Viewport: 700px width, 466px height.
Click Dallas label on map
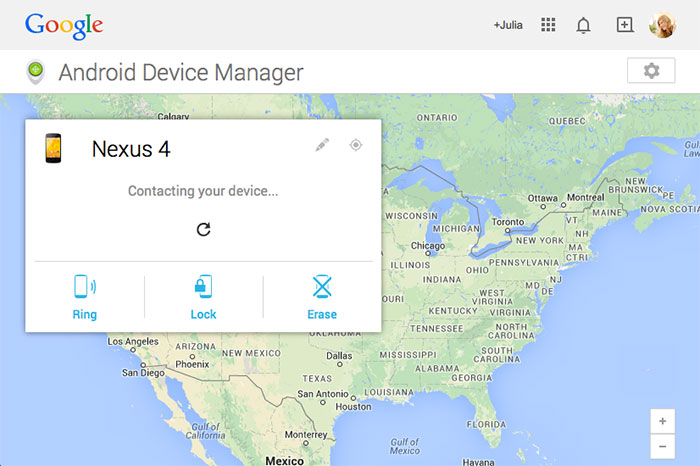coord(339,356)
